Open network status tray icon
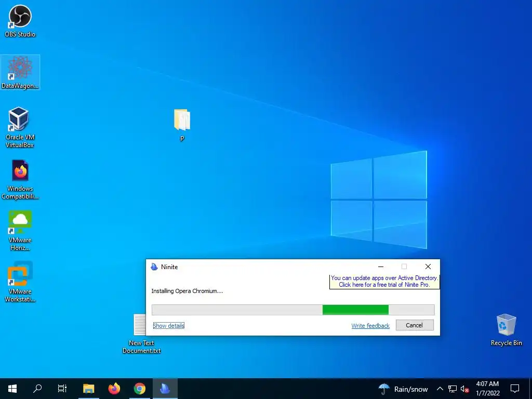This screenshot has height=399, width=532. 453,389
